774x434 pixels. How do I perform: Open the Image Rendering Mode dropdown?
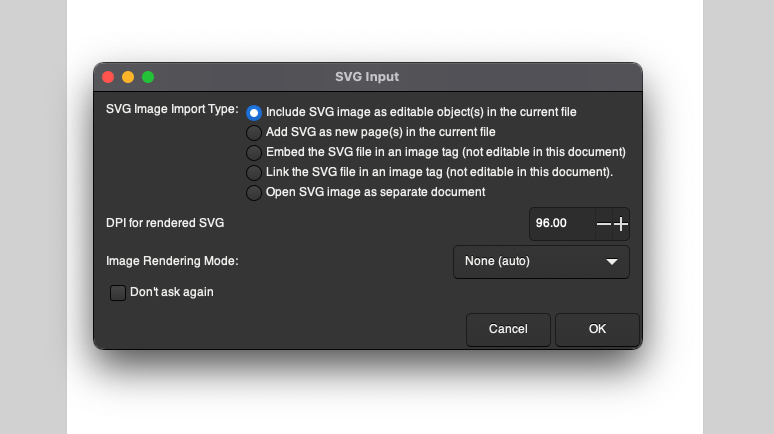pos(541,262)
